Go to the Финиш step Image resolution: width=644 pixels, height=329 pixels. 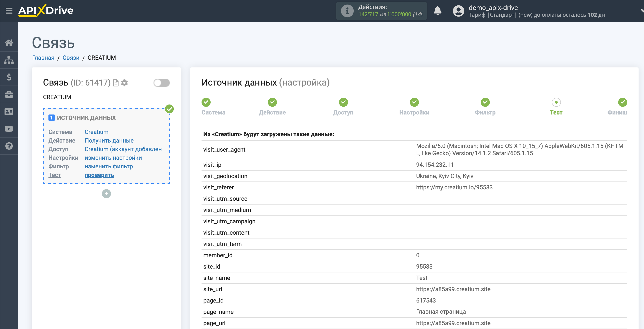point(622,102)
